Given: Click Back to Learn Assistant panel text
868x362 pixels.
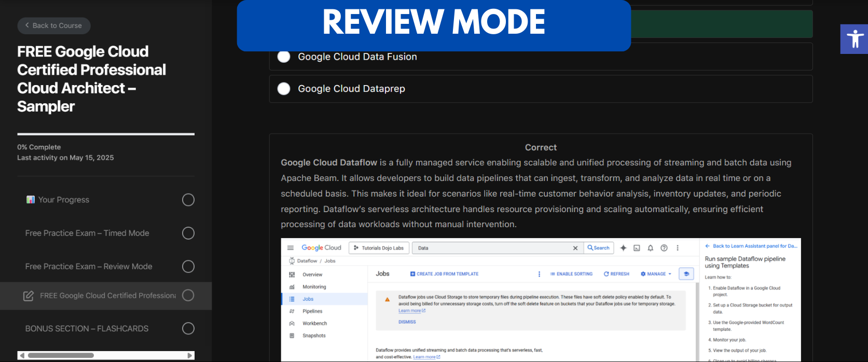Looking at the screenshot, I should 755,246.
